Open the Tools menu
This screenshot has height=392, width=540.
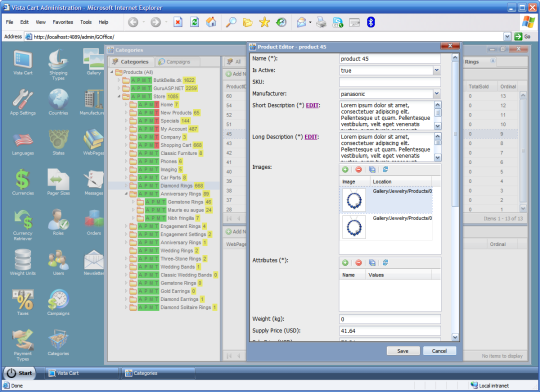click(x=86, y=22)
